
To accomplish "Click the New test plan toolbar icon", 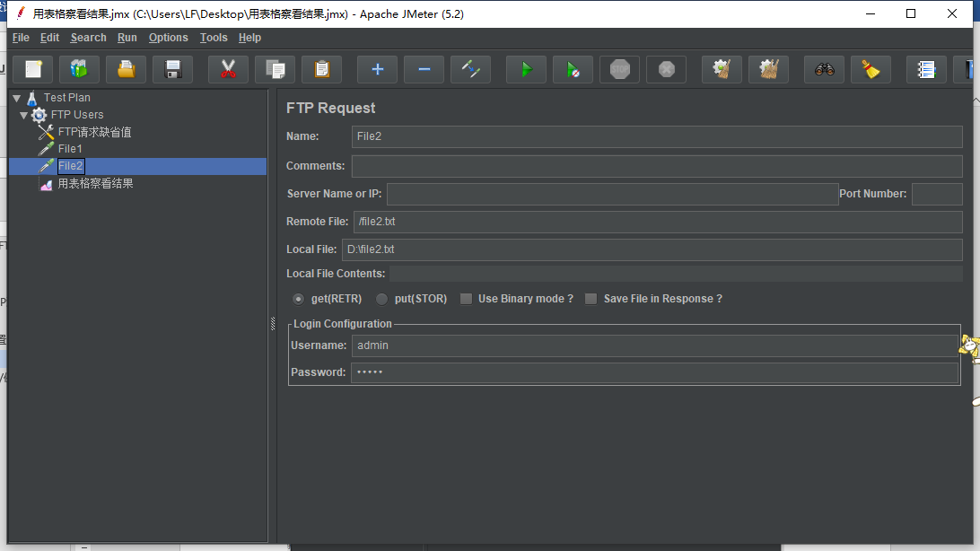I will point(33,69).
